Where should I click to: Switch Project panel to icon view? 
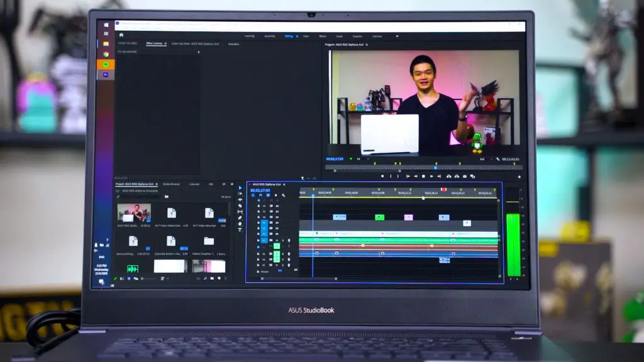[x=129, y=278]
